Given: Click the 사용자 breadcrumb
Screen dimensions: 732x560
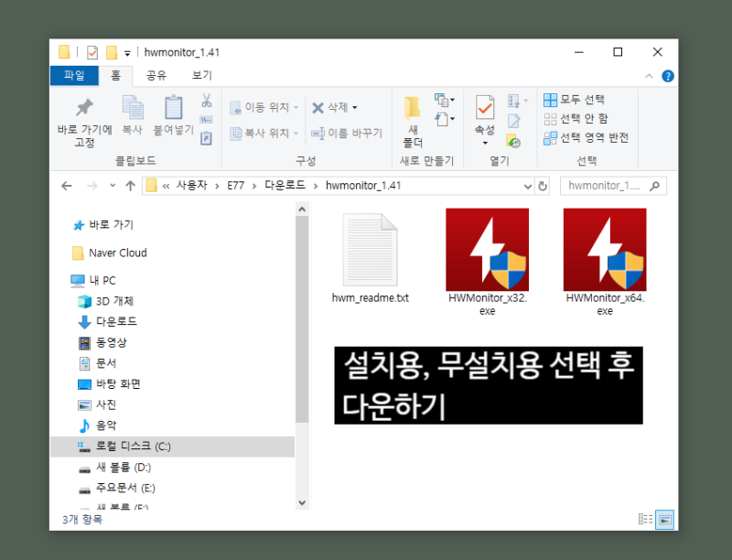Looking at the screenshot, I should tap(191, 185).
